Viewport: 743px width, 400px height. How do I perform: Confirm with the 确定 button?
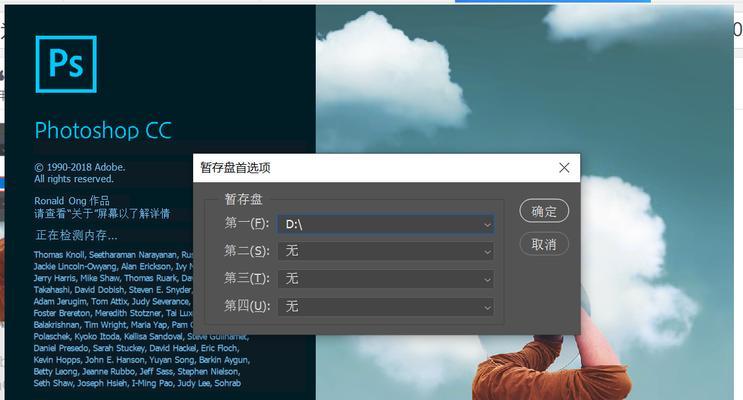pyautogui.click(x=544, y=211)
